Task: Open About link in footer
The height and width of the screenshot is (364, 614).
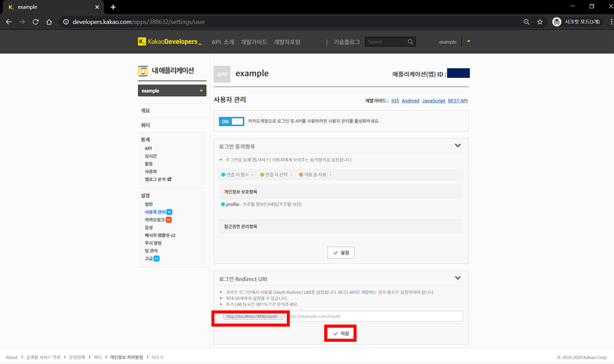Action: point(12,357)
